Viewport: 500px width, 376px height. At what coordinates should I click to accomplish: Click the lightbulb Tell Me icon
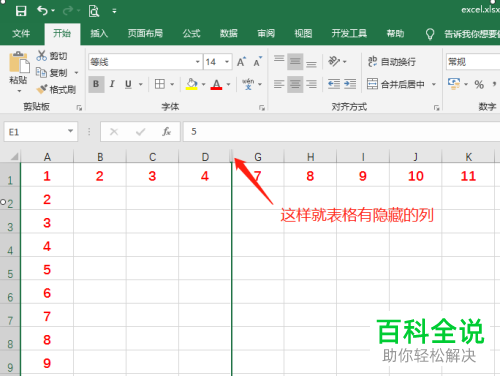pyautogui.click(x=430, y=34)
